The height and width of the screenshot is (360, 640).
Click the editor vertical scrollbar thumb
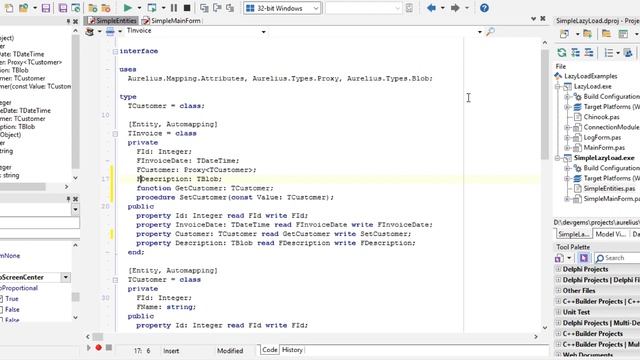click(545, 104)
